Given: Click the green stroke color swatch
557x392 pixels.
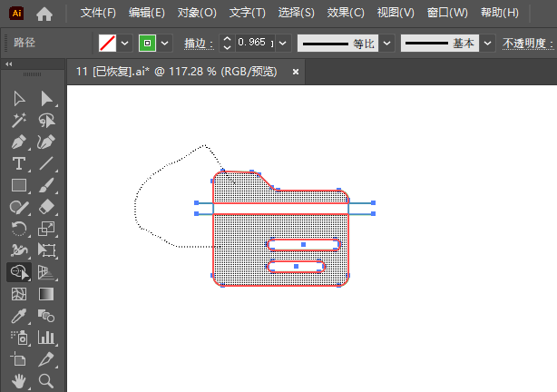Looking at the screenshot, I should coord(148,43).
